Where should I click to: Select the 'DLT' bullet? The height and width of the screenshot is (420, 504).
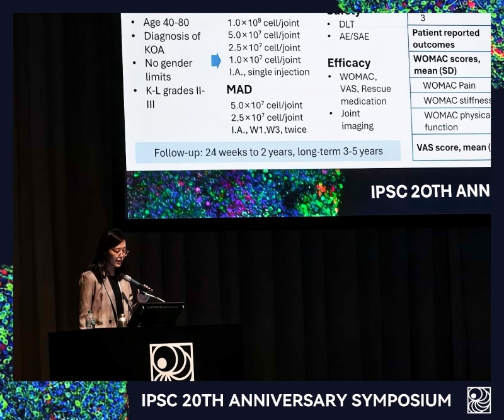coord(346,25)
